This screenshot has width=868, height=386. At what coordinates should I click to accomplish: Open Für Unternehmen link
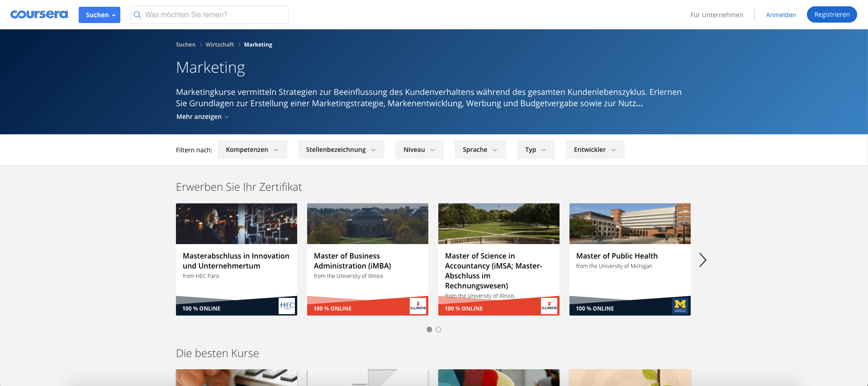tap(717, 15)
